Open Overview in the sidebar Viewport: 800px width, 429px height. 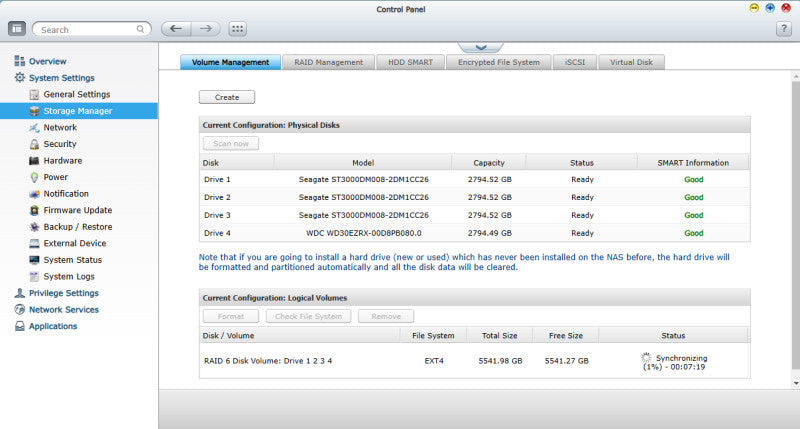click(x=47, y=61)
